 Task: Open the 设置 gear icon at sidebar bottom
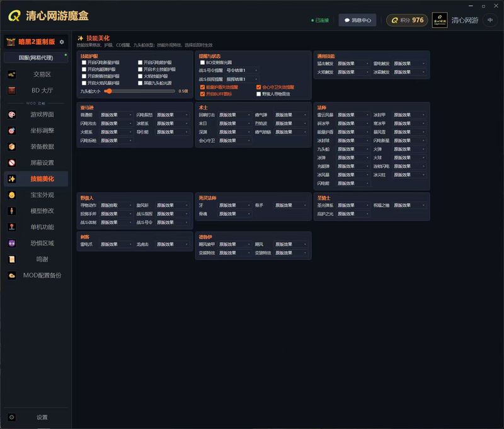(x=12, y=418)
